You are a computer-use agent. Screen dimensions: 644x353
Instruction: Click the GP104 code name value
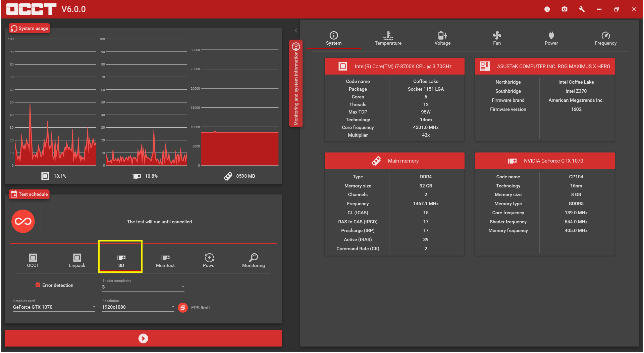[576, 177]
